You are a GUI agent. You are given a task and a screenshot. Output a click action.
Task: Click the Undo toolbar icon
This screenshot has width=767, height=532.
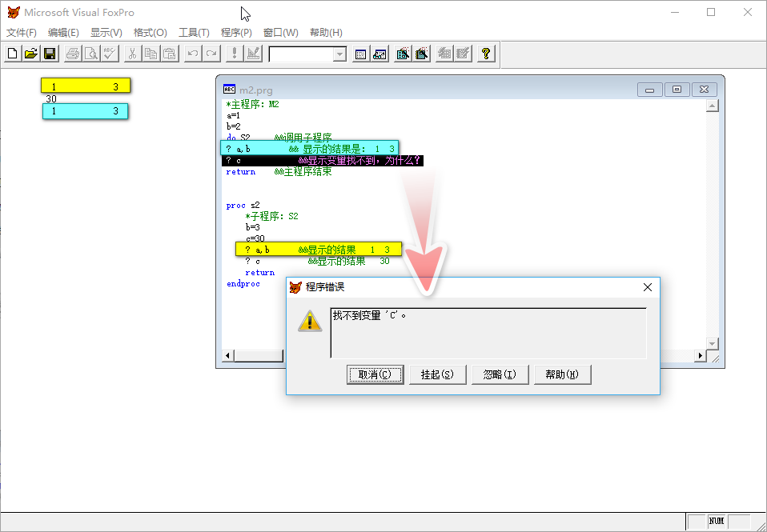tap(193, 54)
